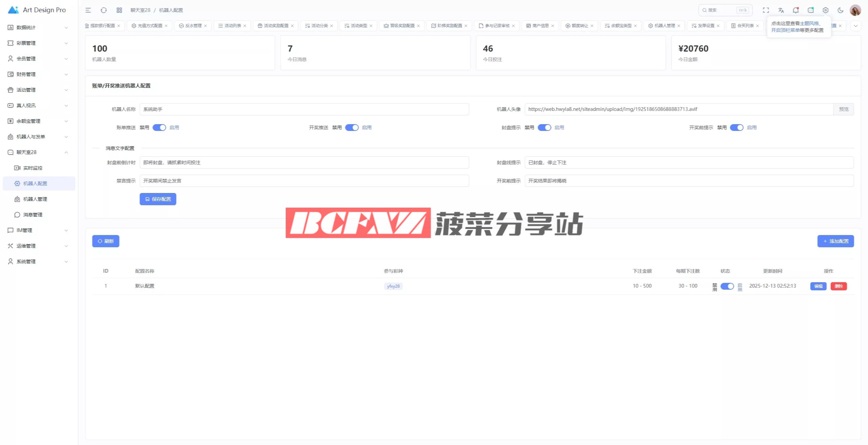
Task: Toggle the 账单推送 switch
Action: pyautogui.click(x=159, y=128)
